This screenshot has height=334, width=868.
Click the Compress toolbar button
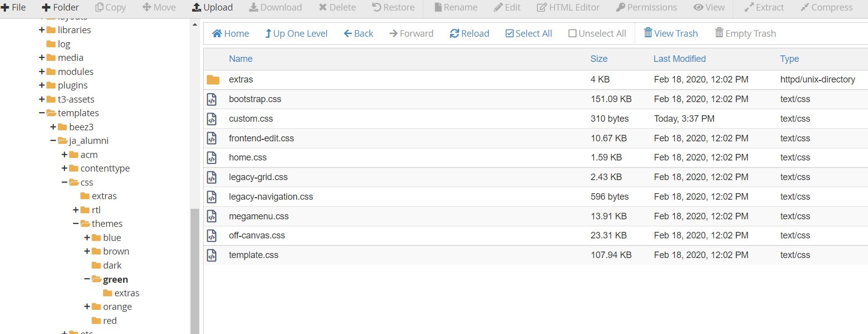(x=826, y=8)
